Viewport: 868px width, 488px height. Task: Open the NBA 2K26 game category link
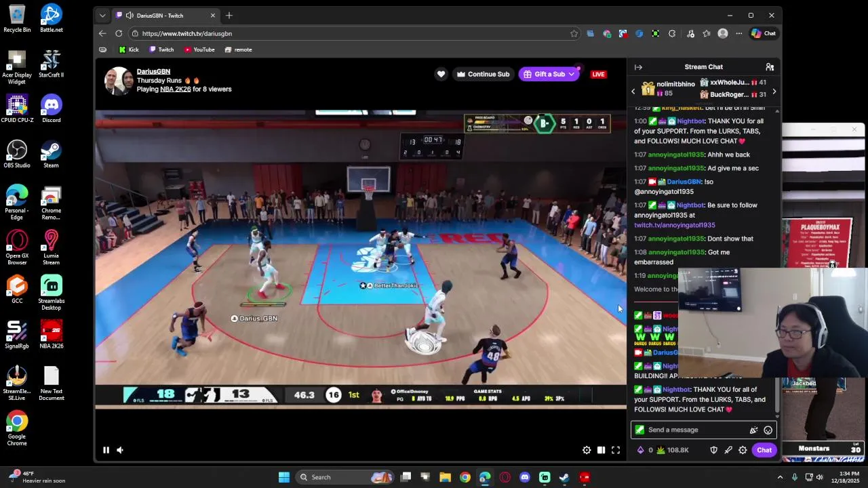click(176, 89)
